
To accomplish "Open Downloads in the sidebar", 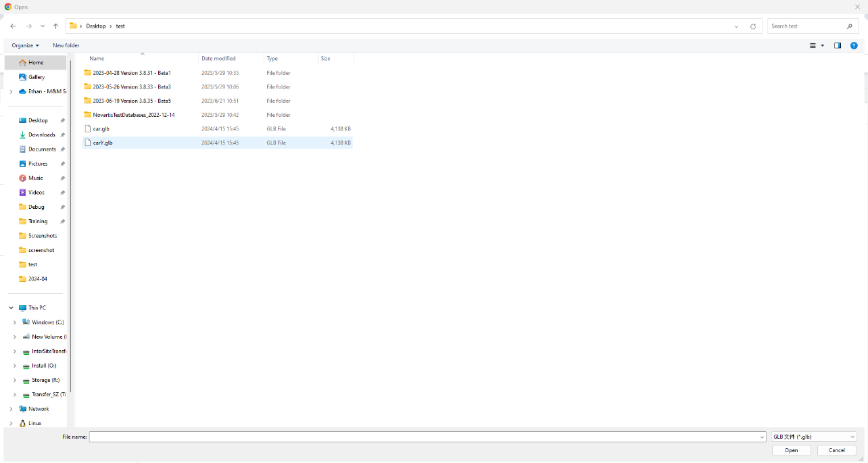I will [x=41, y=135].
